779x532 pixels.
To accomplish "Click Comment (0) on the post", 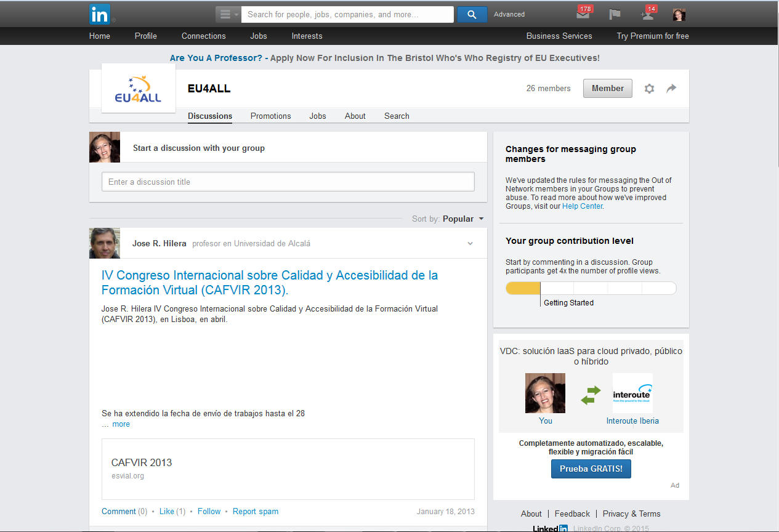I will click(124, 511).
